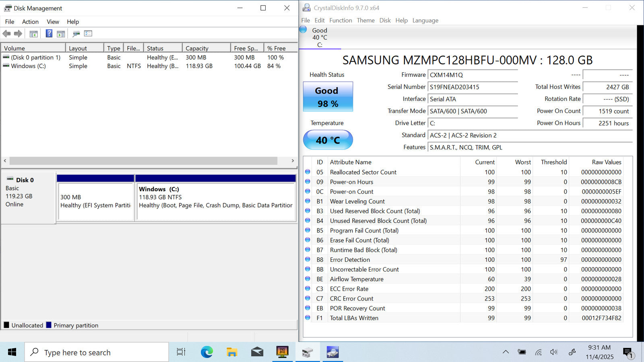The width and height of the screenshot is (644, 362).
Task: Click the Back arrow in Disk Management toolbar
Action: coord(6,34)
